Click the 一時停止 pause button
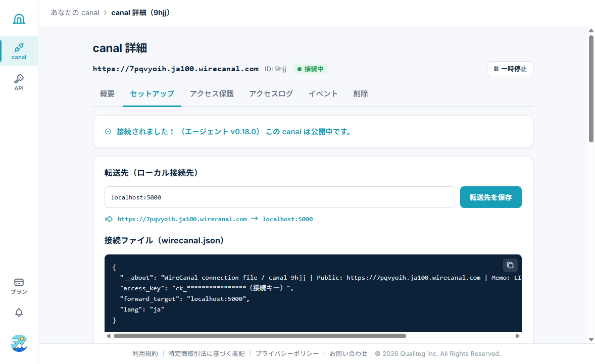The image size is (595, 364). (x=510, y=69)
